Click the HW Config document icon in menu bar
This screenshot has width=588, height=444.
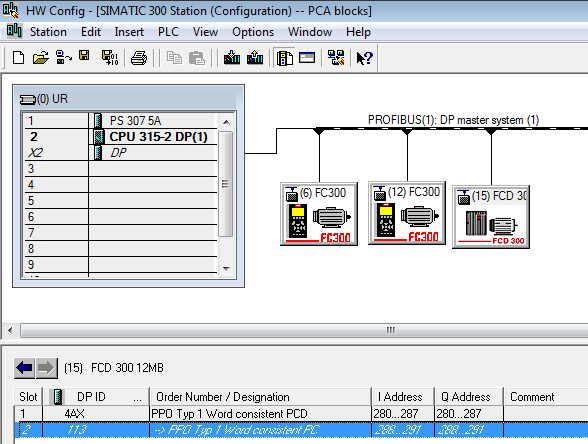coord(14,31)
